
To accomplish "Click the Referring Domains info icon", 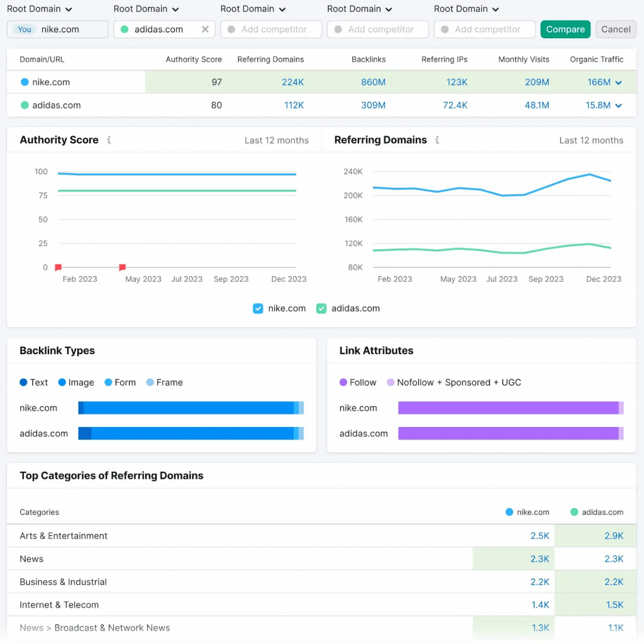I will click(437, 140).
